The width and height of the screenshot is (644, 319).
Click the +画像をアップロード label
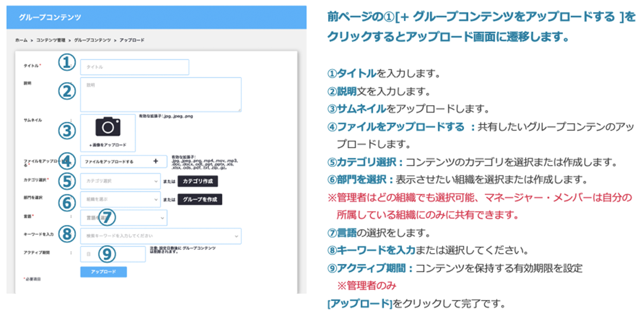point(108,145)
